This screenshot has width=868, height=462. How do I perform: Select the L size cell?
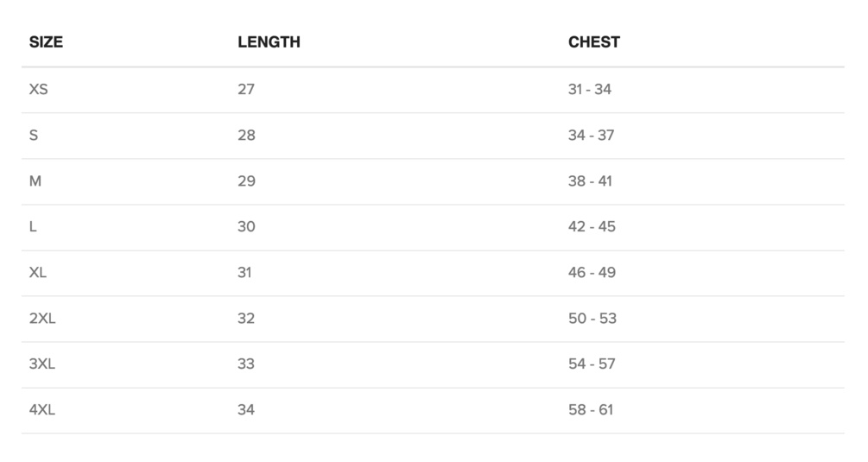[33, 226]
